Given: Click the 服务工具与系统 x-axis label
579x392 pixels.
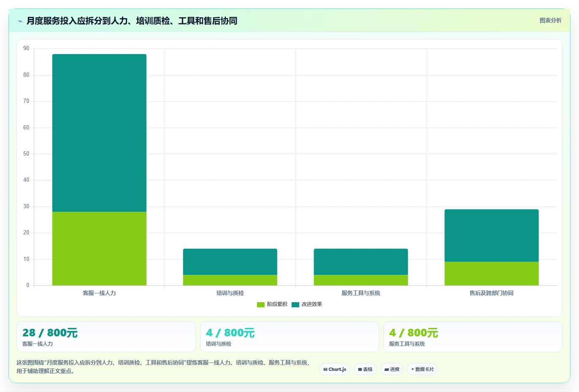Looking at the screenshot, I should coord(361,293).
